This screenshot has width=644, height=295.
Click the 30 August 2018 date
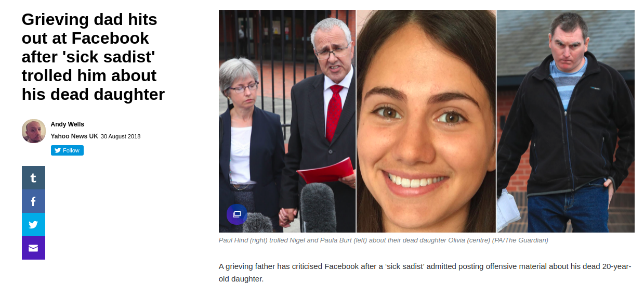[x=121, y=137]
